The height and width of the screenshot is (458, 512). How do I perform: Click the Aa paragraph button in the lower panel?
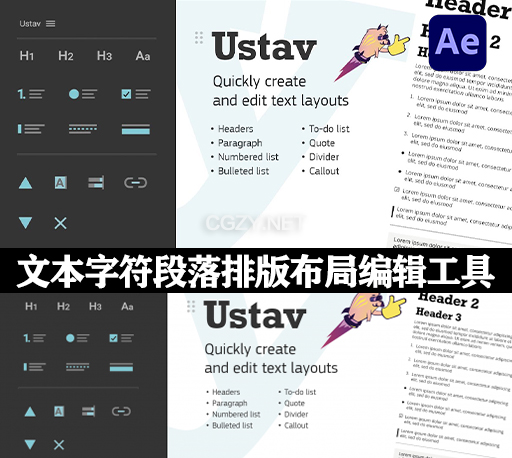click(x=127, y=306)
